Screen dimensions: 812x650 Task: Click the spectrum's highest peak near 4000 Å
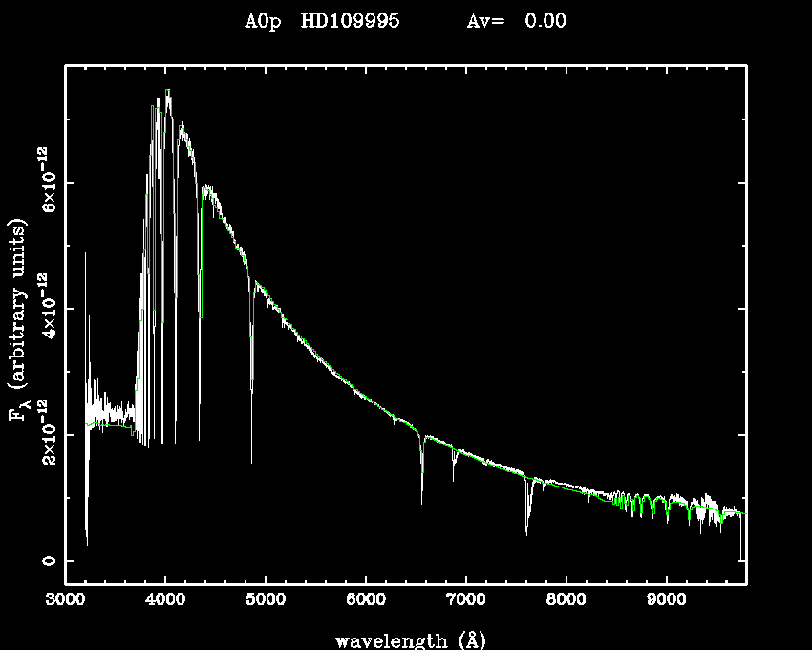tap(168, 92)
